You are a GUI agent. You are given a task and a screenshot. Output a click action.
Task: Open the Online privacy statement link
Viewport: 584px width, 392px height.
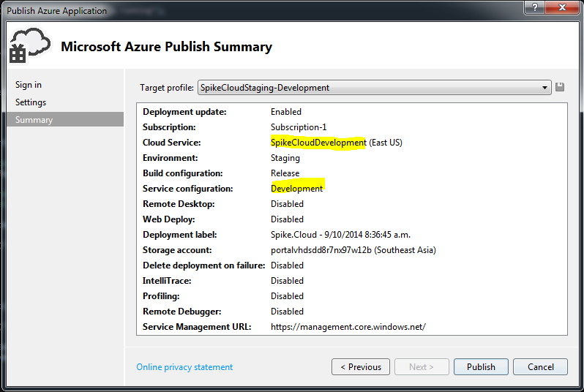click(x=184, y=367)
